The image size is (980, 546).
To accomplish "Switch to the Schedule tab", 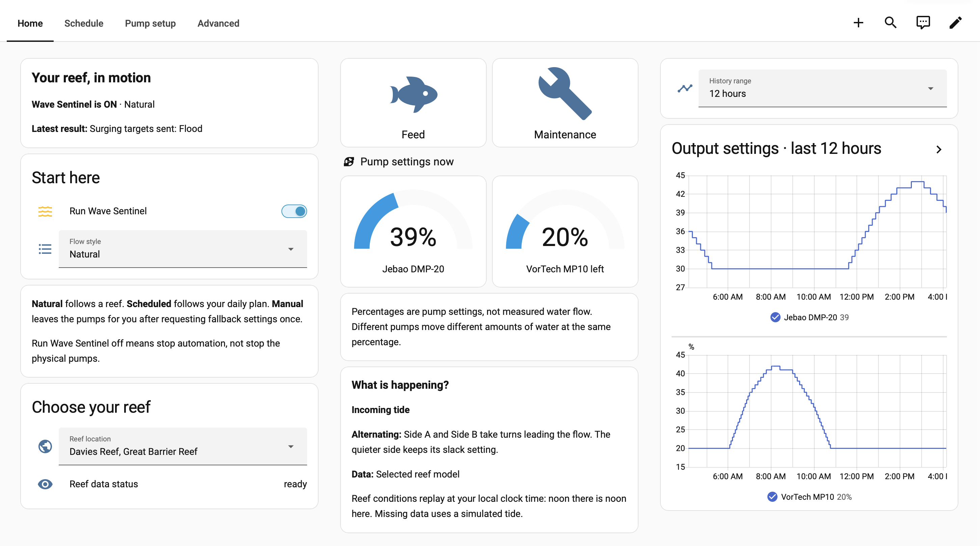I will tap(84, 23).
